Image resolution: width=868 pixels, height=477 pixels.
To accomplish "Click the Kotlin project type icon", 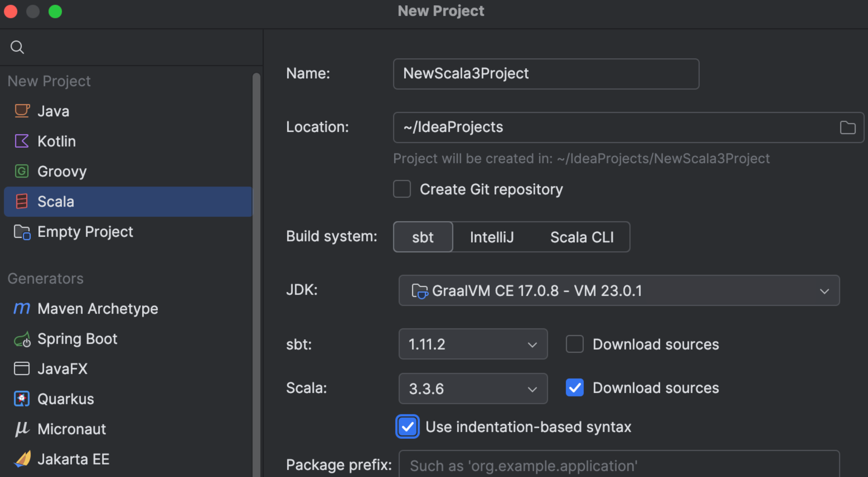I will pyautogui.click(x=22, y=141).
